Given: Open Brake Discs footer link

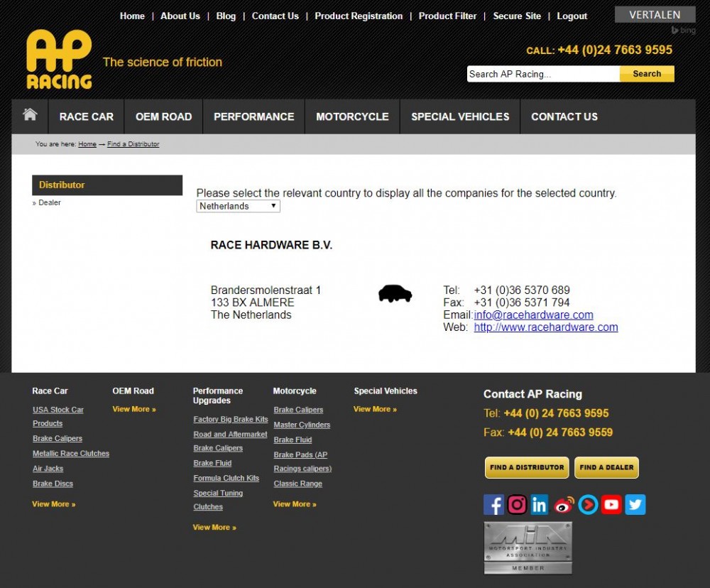Looking at the screenshot, I should point(53,484).
